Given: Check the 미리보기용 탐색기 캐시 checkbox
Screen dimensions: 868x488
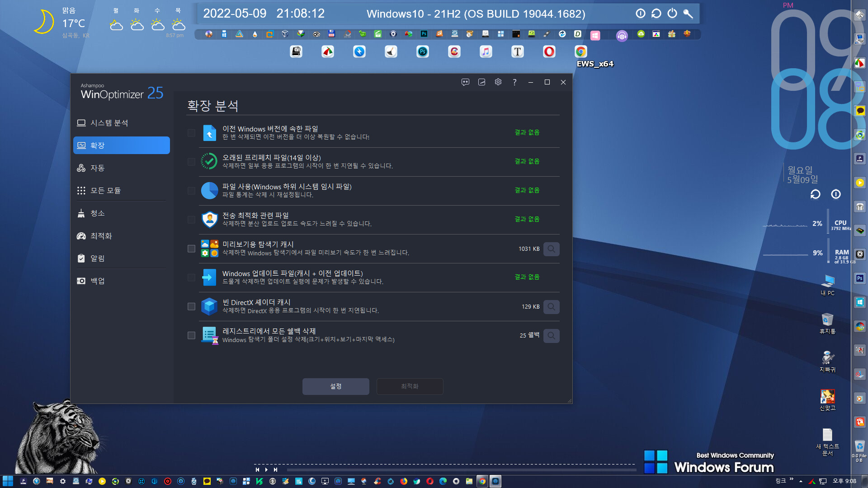Looking at the screenshot, I should coord(191,249).
